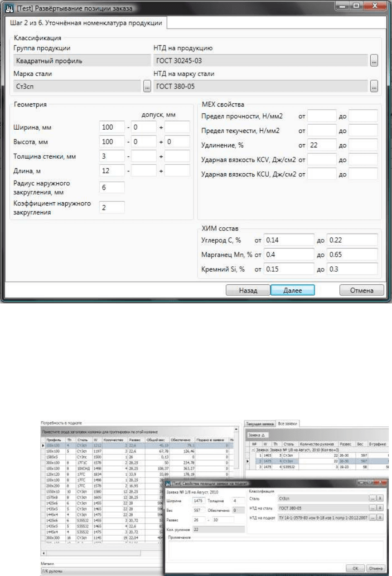Screen dimensions: 392x576
Task: Sort by the Профиль column header
Action: coord(53,439)
